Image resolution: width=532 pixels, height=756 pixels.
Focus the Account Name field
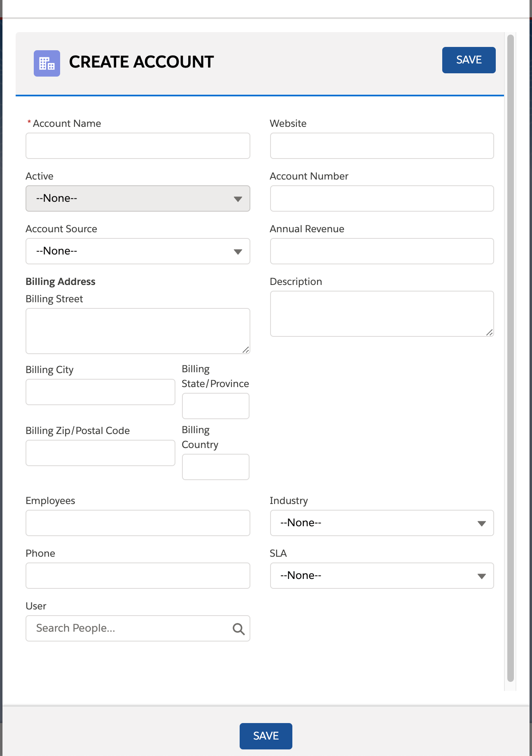tap(138, 146)
